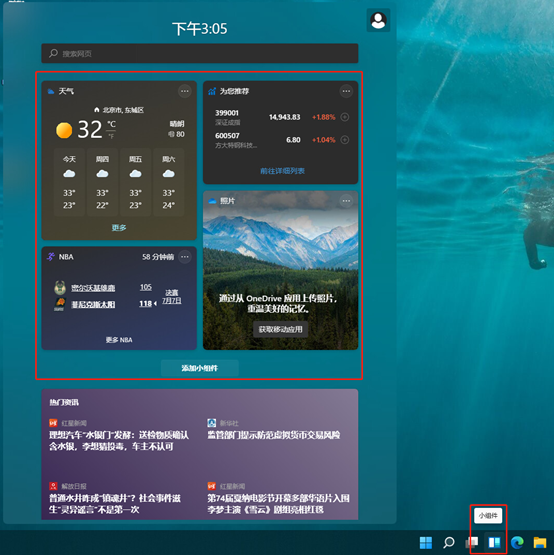Click the 更多 link in the weather widget

[119, 228]
